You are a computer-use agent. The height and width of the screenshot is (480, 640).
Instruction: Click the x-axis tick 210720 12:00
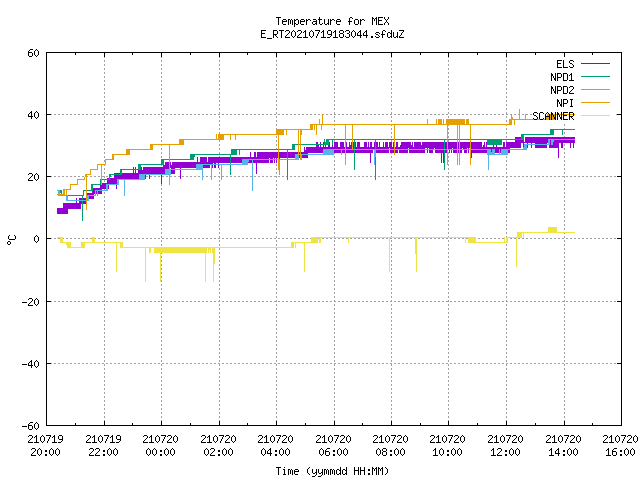(506, 446)
